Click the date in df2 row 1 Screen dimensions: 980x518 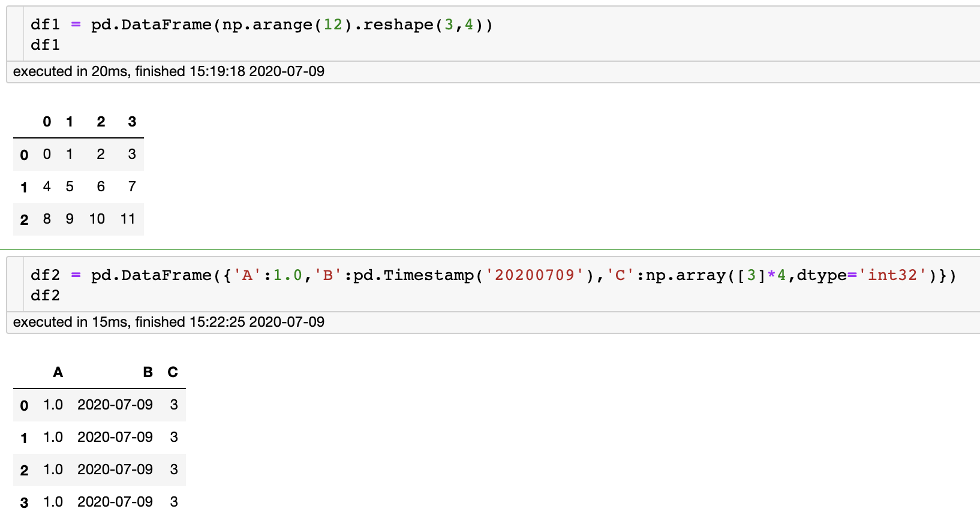pos(115,437)
